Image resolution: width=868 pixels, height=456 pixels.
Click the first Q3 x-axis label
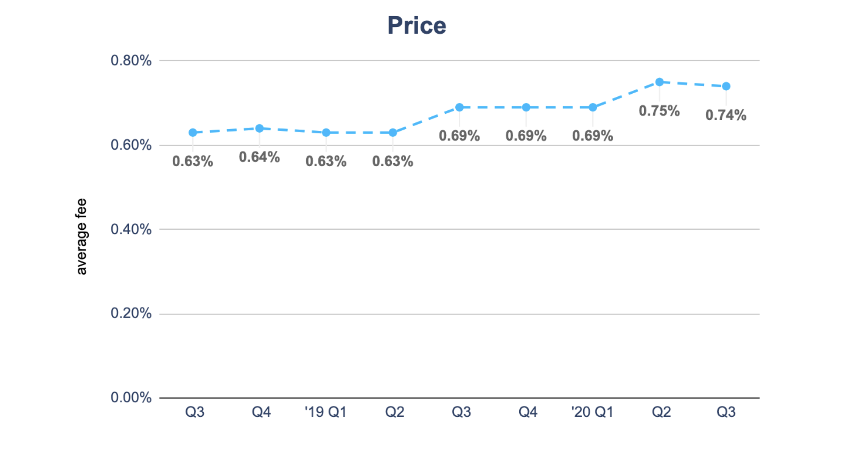[x=194, y=412]
